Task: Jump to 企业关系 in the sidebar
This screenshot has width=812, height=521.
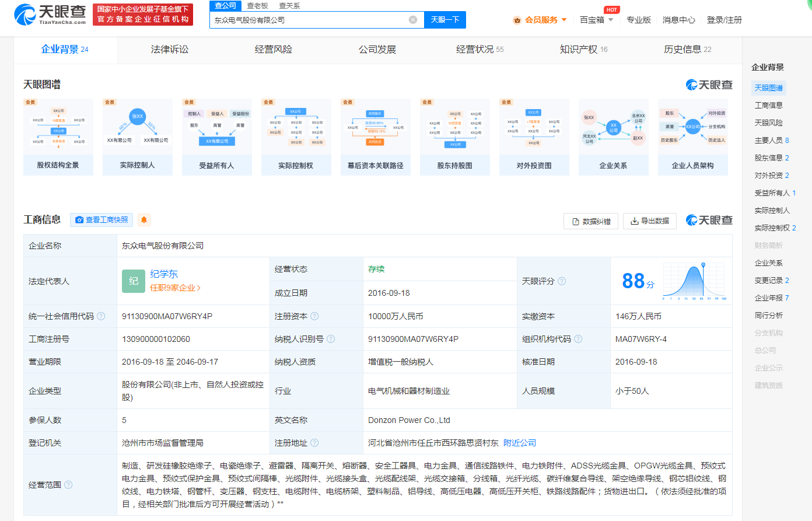Action: tap(769, 263)
